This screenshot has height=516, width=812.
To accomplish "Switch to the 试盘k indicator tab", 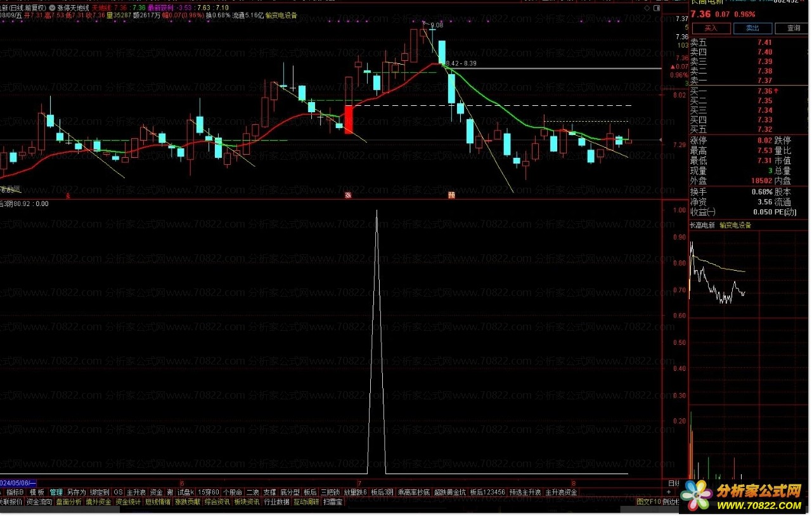I will click(186, 492).
